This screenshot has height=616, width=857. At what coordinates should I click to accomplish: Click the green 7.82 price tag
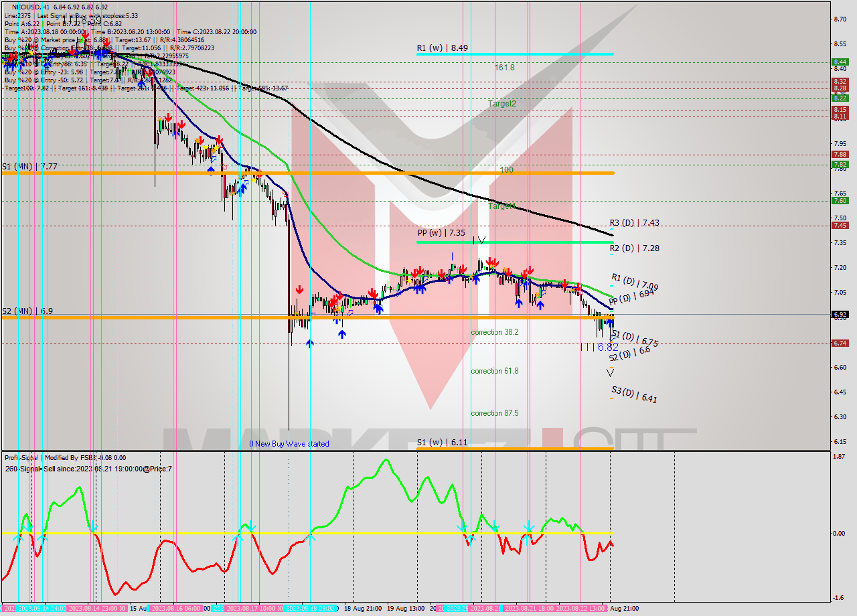[840, 164]
